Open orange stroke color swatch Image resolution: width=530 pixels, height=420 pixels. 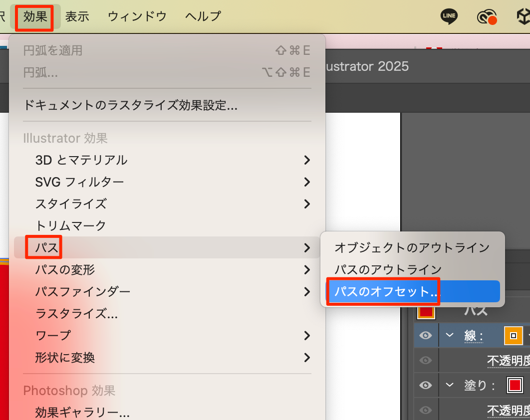(513, 336)
